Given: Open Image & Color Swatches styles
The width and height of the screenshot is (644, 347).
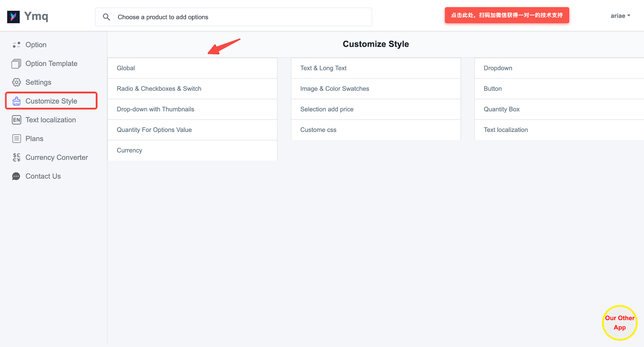Looking at the screenshot, I should 375,89.
